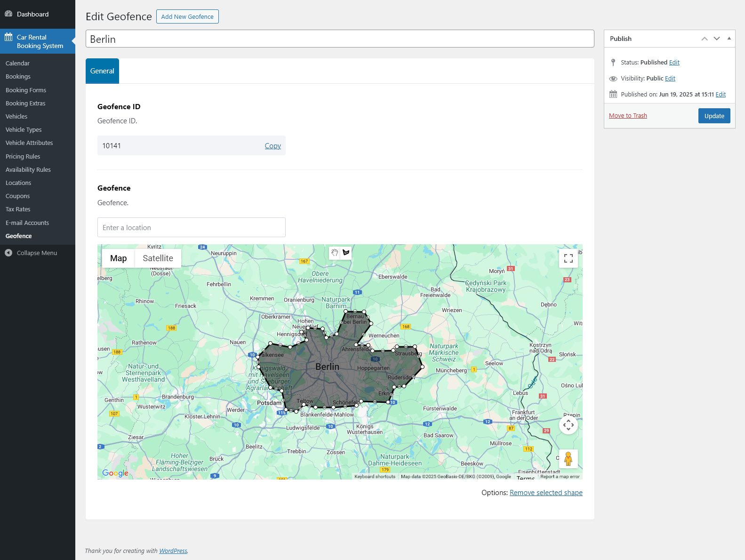
Task: Click the Publish panel heading
Action: (621, 39)
